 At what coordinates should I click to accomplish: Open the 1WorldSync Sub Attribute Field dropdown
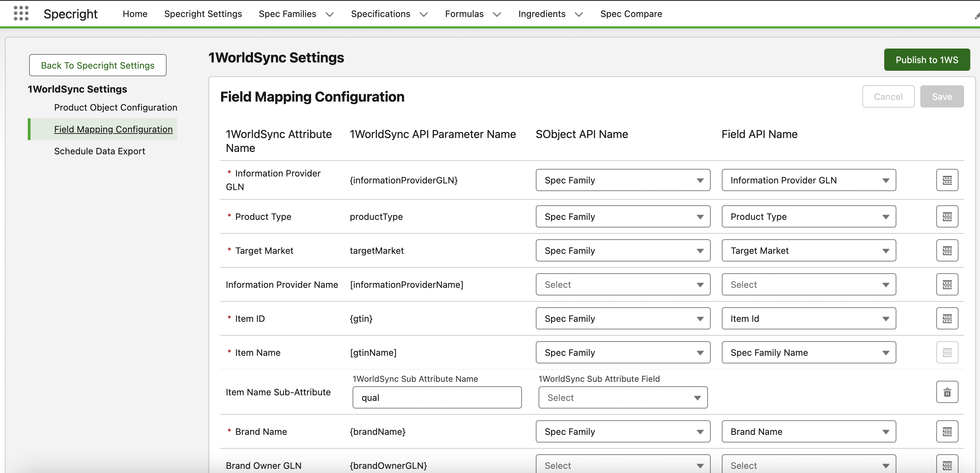click(x=623, y=398)
